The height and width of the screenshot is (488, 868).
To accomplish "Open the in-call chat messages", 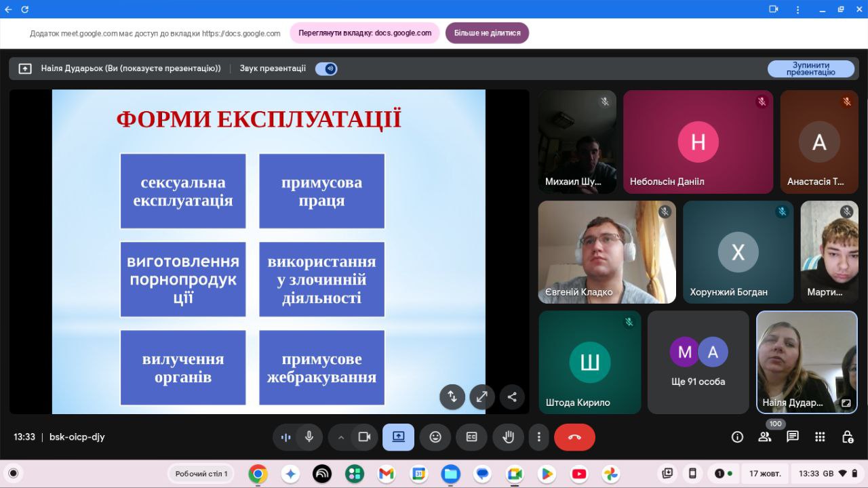I will pyautogui.click(x=792, y=437).
